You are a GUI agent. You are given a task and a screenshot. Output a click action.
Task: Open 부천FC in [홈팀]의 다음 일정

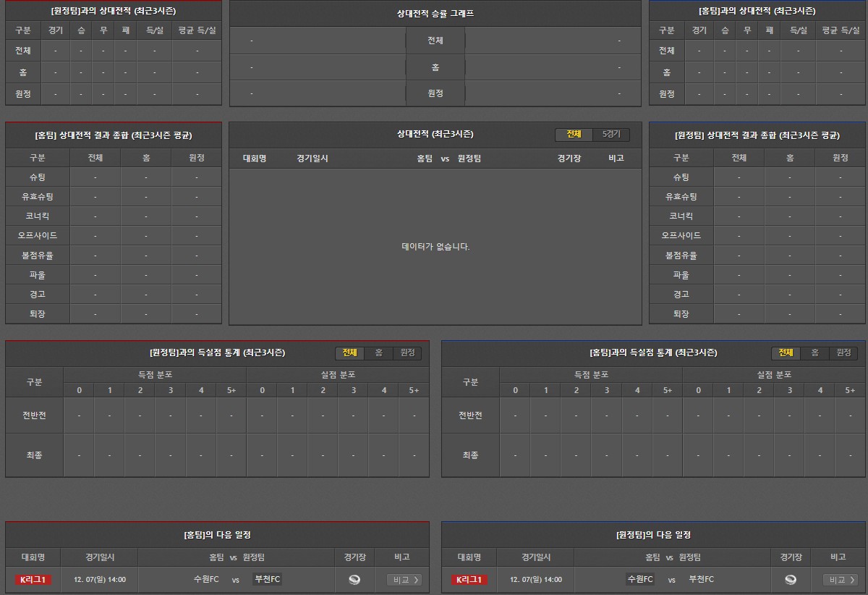[267, 579]
